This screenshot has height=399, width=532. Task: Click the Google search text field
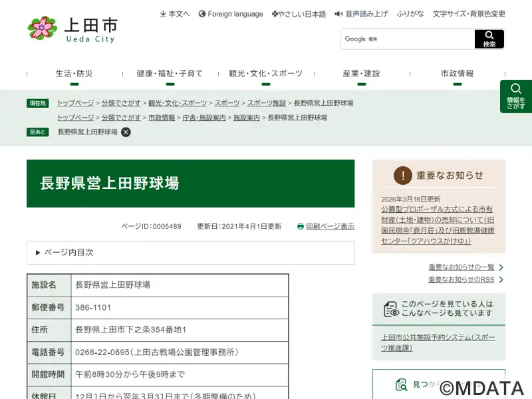pyautogui.click(x=408, y=39)
